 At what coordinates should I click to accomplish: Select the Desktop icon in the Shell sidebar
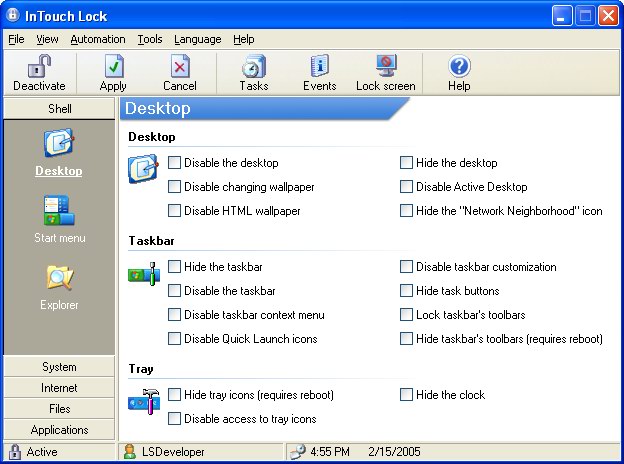tap(59, 142)
